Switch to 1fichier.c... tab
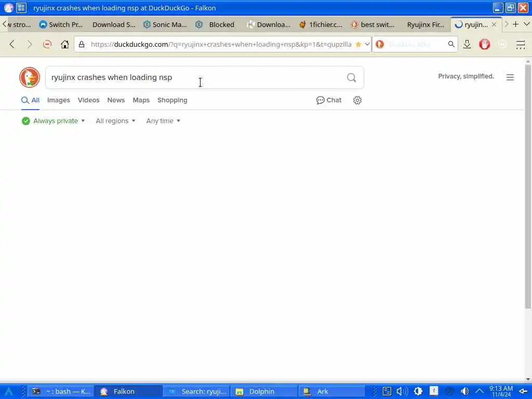The image size is (532, 399). click(321, 24)
